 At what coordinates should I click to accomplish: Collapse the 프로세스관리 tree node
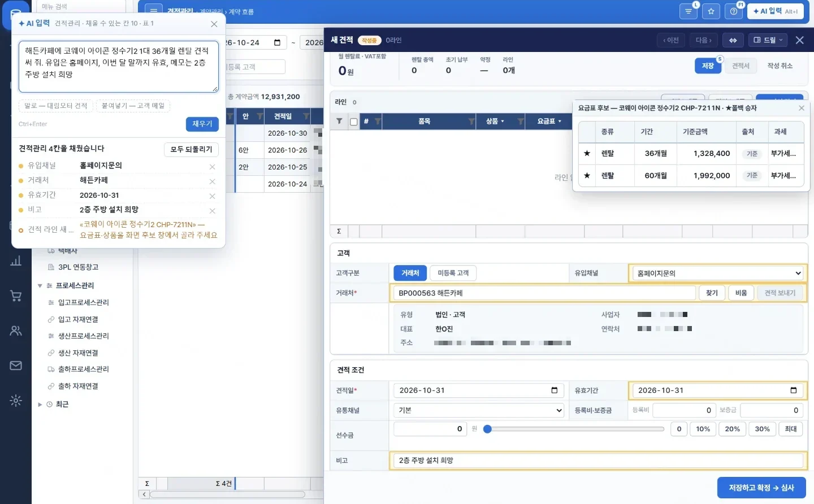click(x=40, y=286)
